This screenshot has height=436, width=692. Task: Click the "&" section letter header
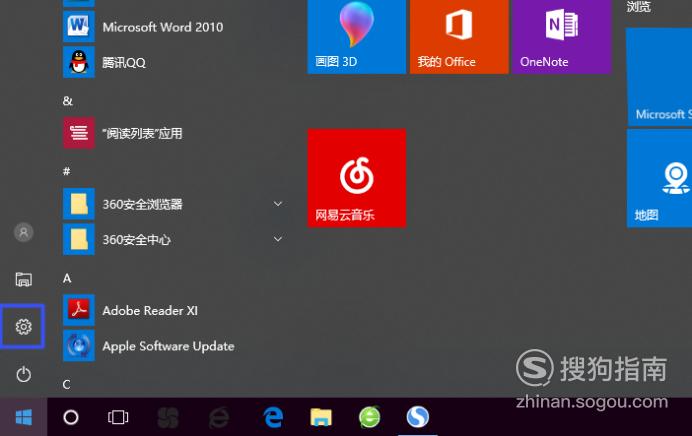68,101
